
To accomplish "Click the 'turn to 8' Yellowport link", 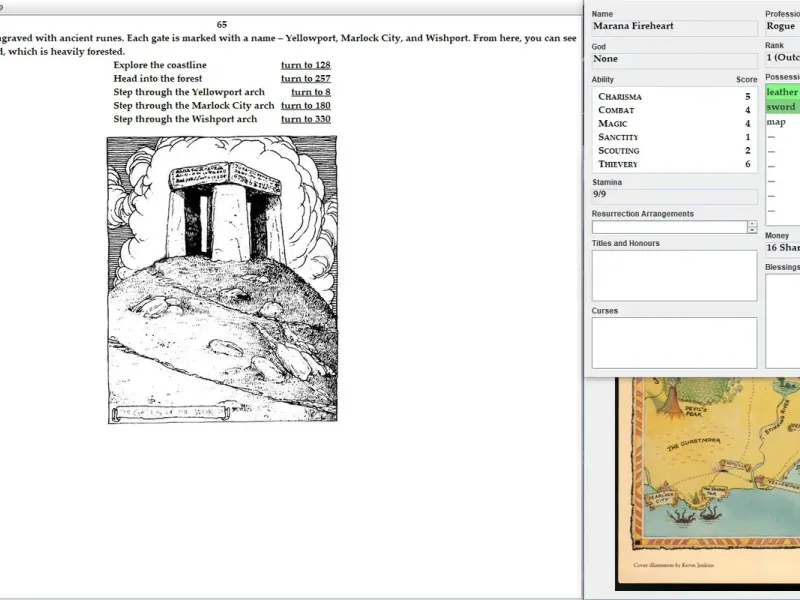I will (x=311, y=92).
